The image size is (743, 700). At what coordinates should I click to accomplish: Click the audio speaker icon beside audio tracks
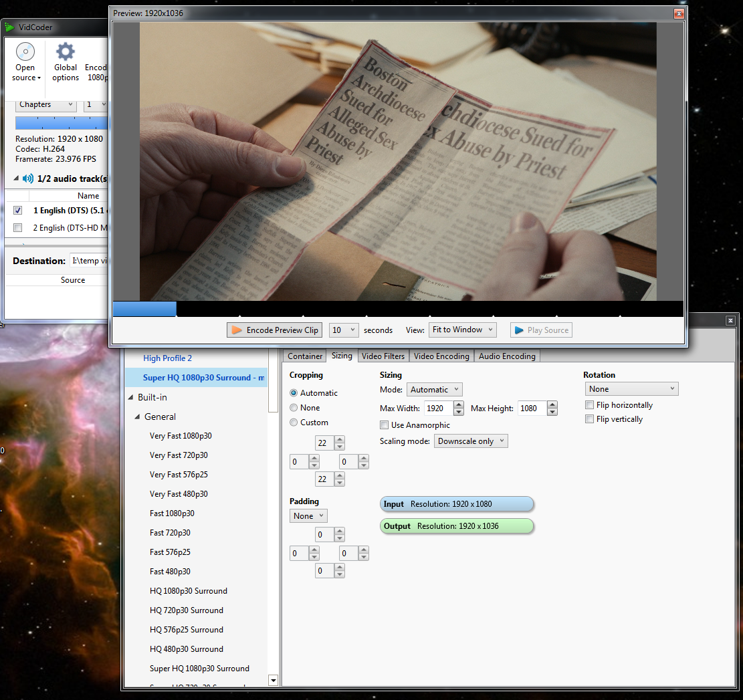click(28, 179)
